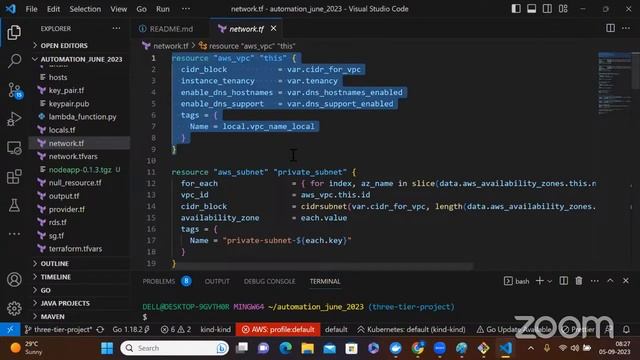Open File Explorer from taskbar

[x=307, y=348]
